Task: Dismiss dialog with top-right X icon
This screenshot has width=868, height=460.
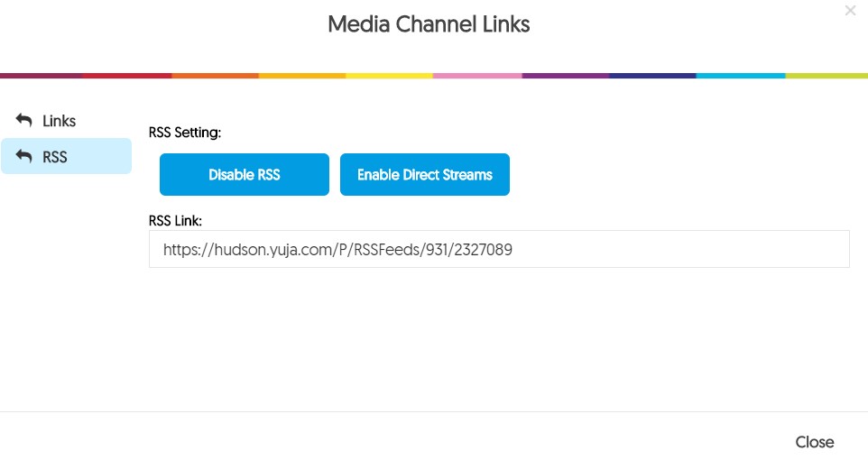Action: tap(850, 11)
